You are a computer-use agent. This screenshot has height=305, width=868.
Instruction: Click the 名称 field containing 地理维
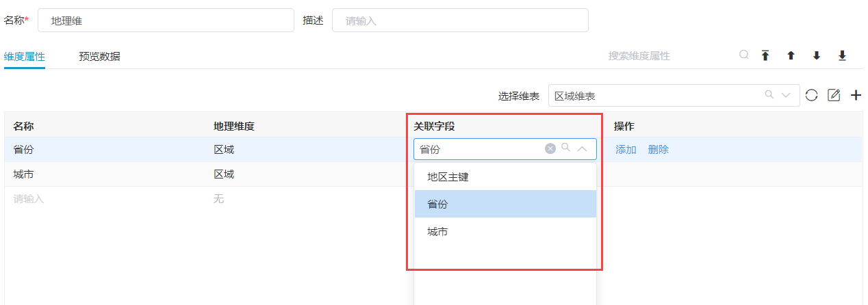click(x=166, y=21)
